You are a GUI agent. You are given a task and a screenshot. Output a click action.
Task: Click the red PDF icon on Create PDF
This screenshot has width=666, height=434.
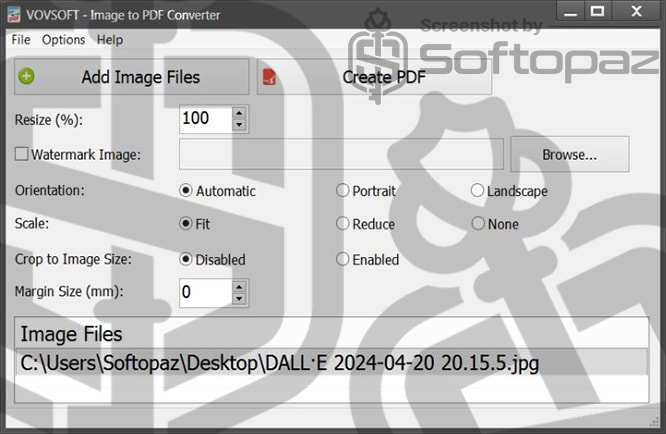point(269,77)
